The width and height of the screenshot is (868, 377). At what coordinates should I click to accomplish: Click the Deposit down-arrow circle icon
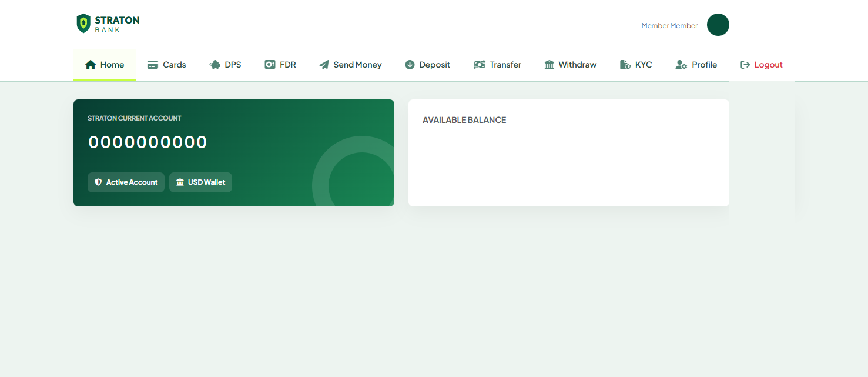tap(410, 65)
